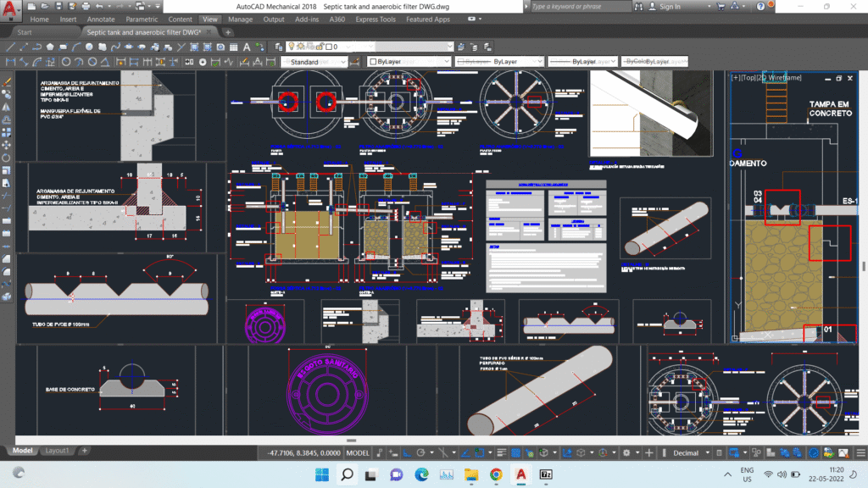Toggle Lineweight display in status bar
The width and height of the screenshot is (868, 488).
(502, 452)
